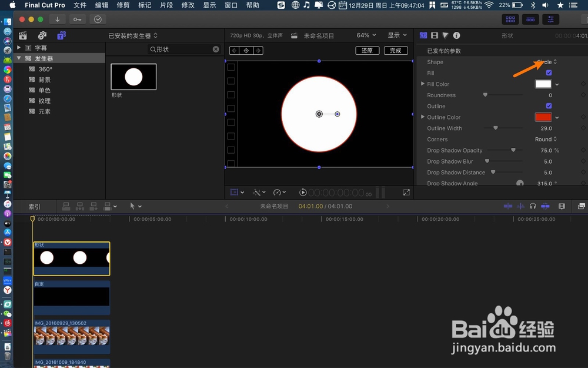Open the 修剪 menu
The image size is (588, 368).
click(x=123, y=5)
